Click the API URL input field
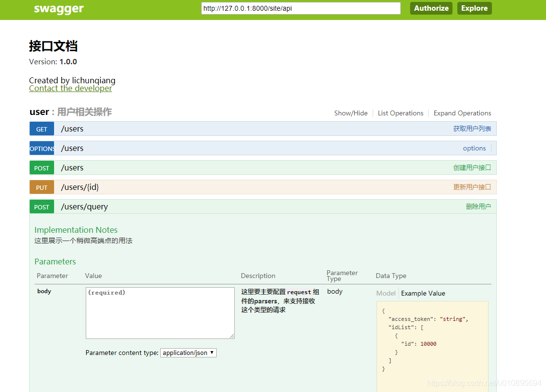The width and height of the screenshot is (546, 392). (301, 8)
